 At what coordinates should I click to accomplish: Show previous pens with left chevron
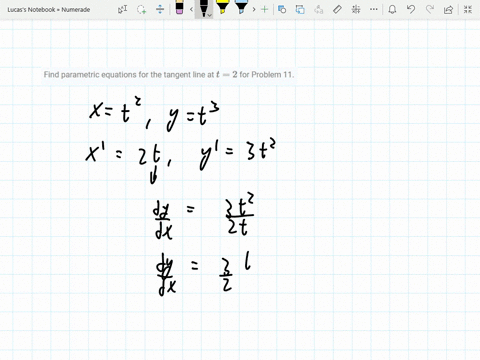coord(191,9)
